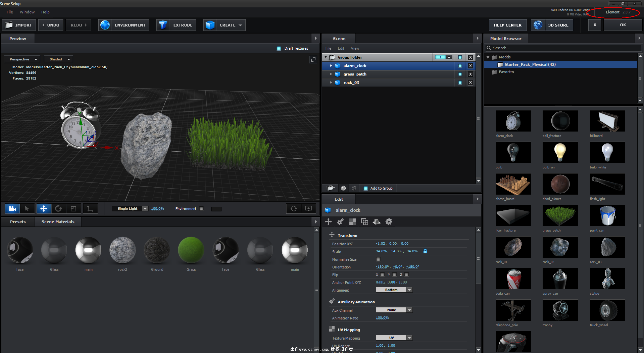Open the Perspective view dropdown
The image size is (644, 353).
point(22,59)
